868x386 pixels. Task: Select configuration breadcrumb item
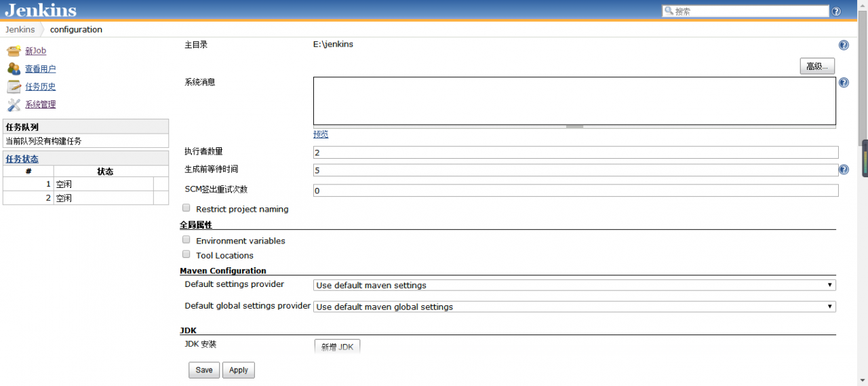pyautogui.click(x=76, y=29)
